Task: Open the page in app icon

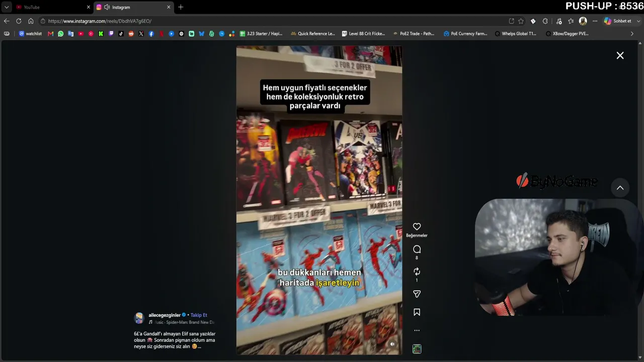Action: (512, 21)
